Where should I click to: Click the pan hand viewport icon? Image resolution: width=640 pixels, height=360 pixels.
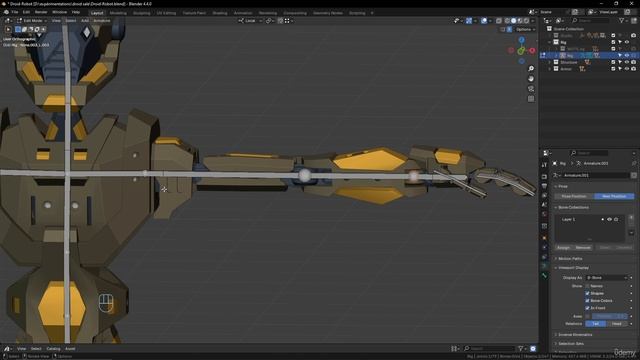click(x=531, y=78)
